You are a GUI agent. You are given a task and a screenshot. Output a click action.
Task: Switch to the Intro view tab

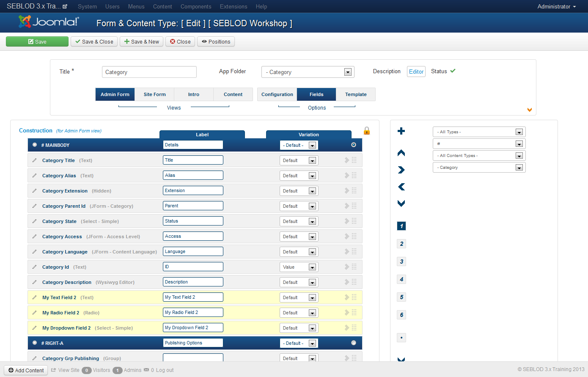pyautogui.click(x=194, y=94)
